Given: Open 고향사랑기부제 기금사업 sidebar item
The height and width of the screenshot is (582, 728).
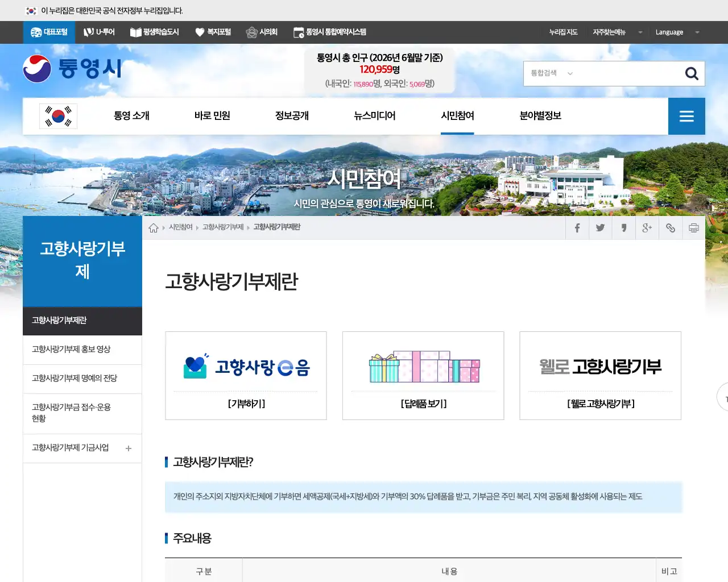Looking at the screenshot, I should click(x=71, y=448).
